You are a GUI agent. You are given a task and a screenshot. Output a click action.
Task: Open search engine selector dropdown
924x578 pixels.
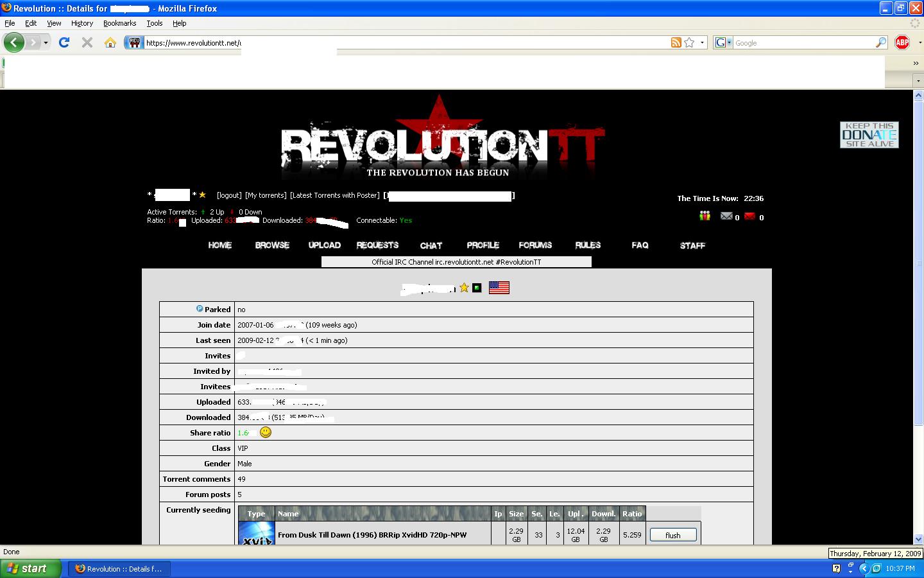(723, 42)
